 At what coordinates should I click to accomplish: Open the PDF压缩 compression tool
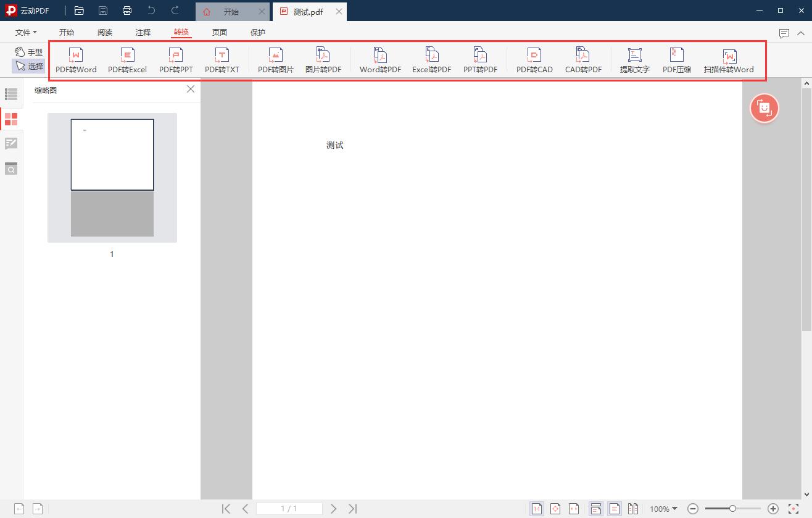tap(676, 61)
